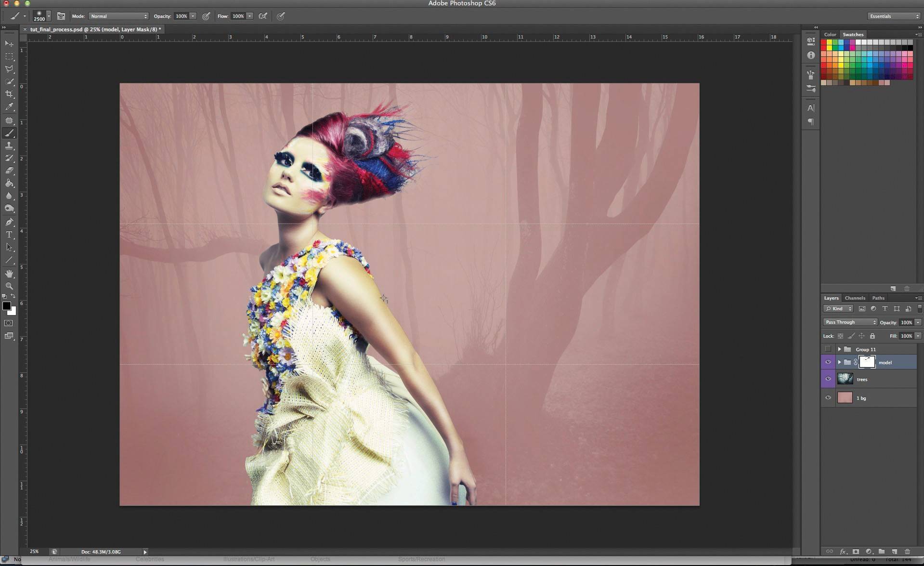The width and height of the screenshot is (924, 566).
Task: Click the foreground color swatch
Action: pyautogui.click(x=7, y=306)
